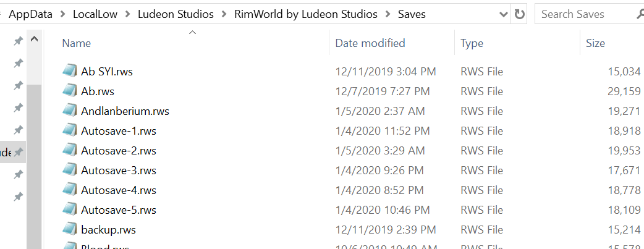The width and height of the screenshot is (644, 249).
Task: Open the address bar history dropdown
Action: (504, 14)
